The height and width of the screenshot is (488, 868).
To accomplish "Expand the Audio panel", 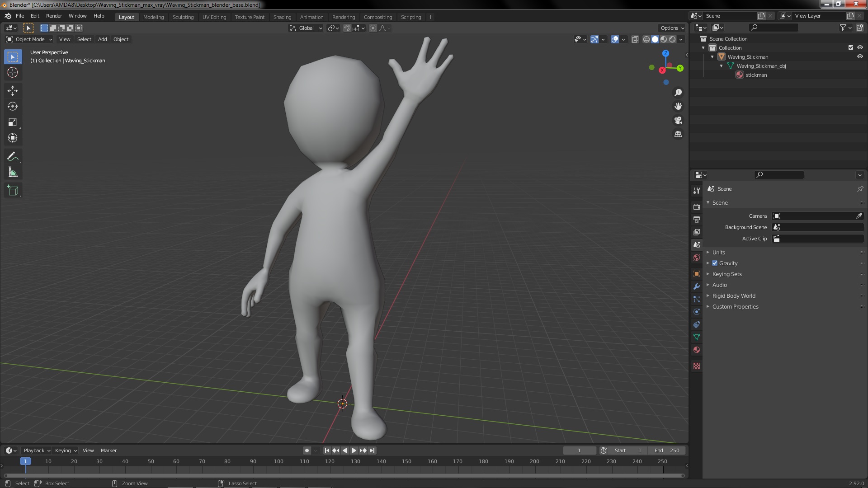I will pyautogui.click(x=719, y=285).
